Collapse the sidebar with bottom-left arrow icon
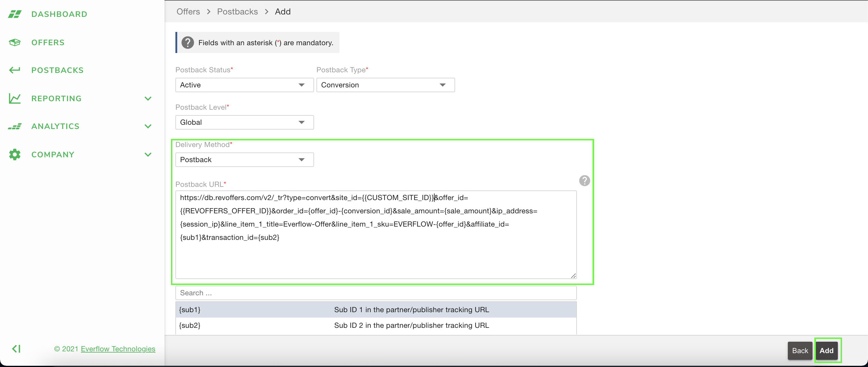 (x=16, y=348)
